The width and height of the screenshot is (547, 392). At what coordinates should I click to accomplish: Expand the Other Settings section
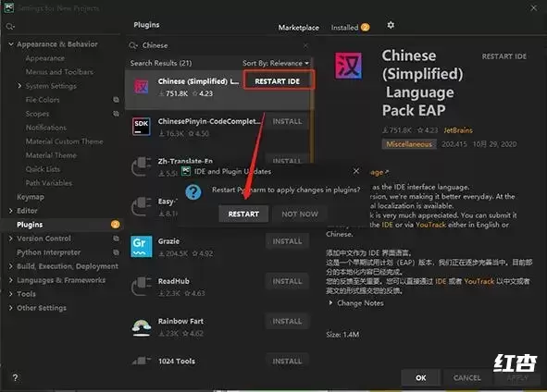[x=11, y=308]
